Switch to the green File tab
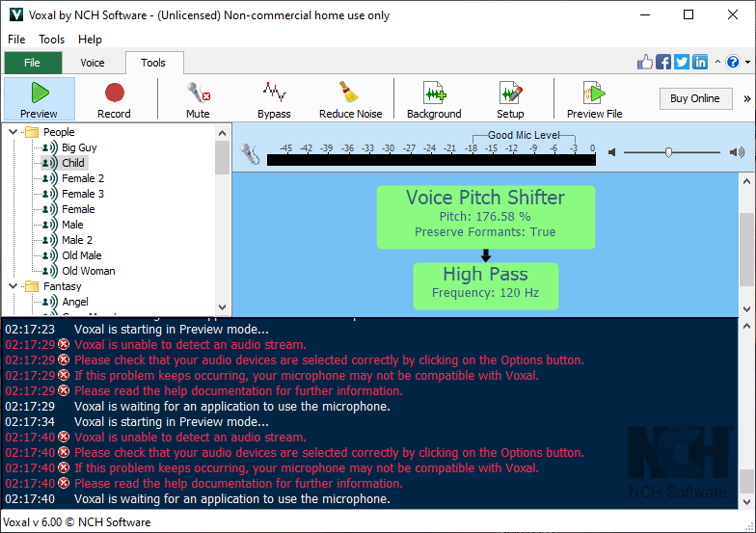Image resolution: width=756 pixels, height=533 pixels. (x=33, y=63)
